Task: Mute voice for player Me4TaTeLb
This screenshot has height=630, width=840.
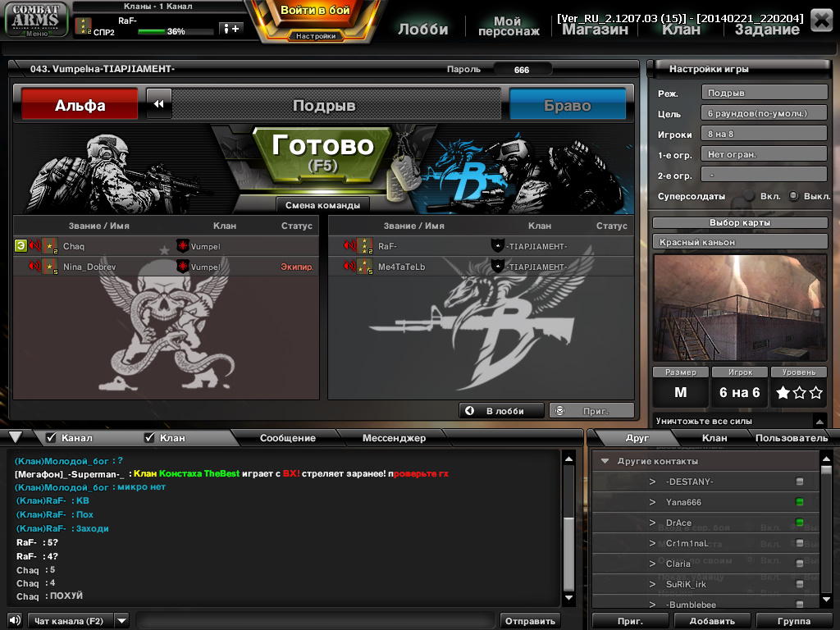Action: (349, 267)
